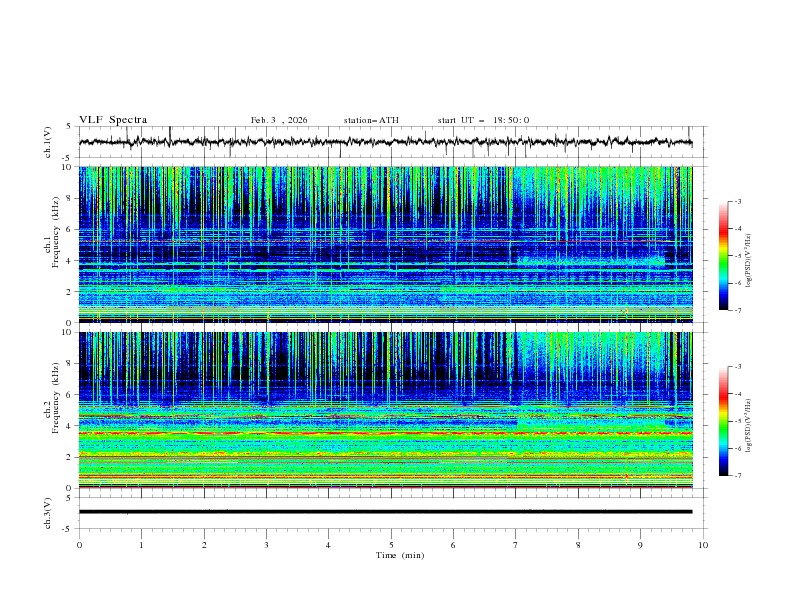792x612 pixels.
Task: Click the 'ch.1(V)' waveform axis label
Action: [48, 142]
